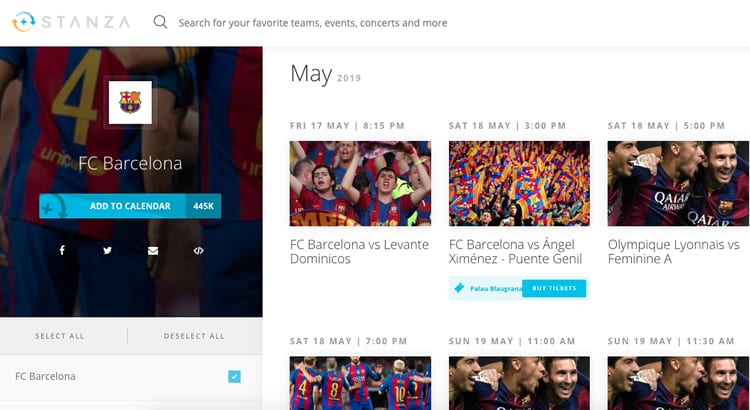Image resolution: width=750 pixels, height=410 pixels.
Task: Click the May 2019 month heading
Action: point(326,75)
